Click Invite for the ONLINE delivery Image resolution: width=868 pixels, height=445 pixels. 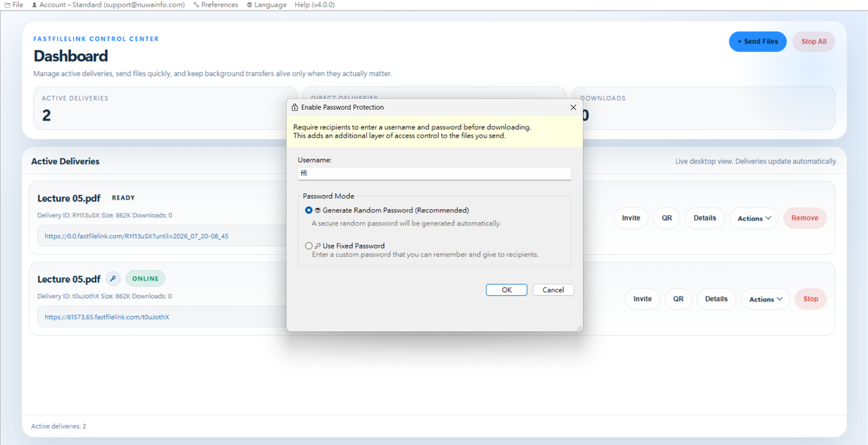[x=642, y=299]
